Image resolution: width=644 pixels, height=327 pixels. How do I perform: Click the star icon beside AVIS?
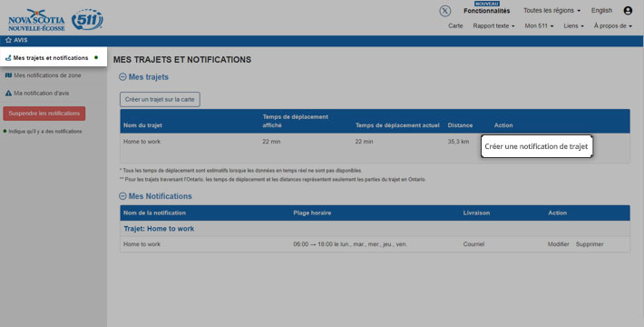click(8, 40)
